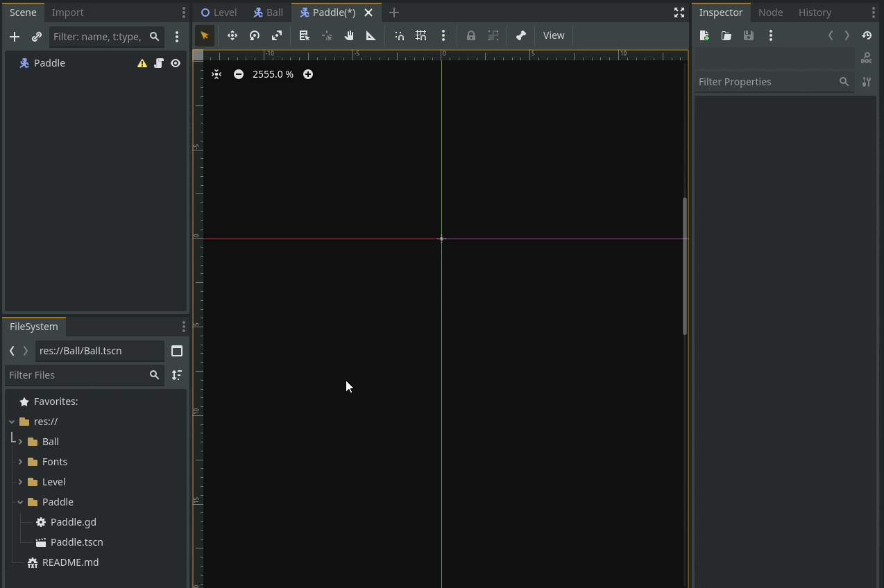
Task: Expand the Ball folder
Action: pos(20,442)
